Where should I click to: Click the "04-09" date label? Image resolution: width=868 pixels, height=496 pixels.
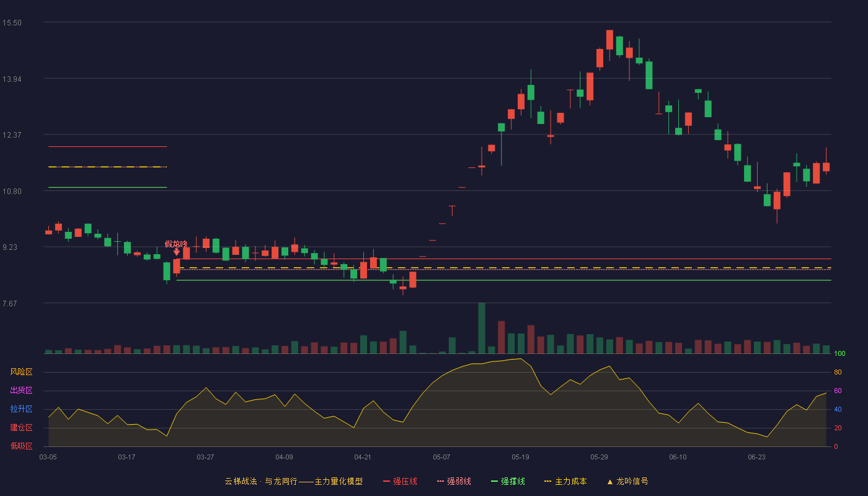click(x=284, y=457)
